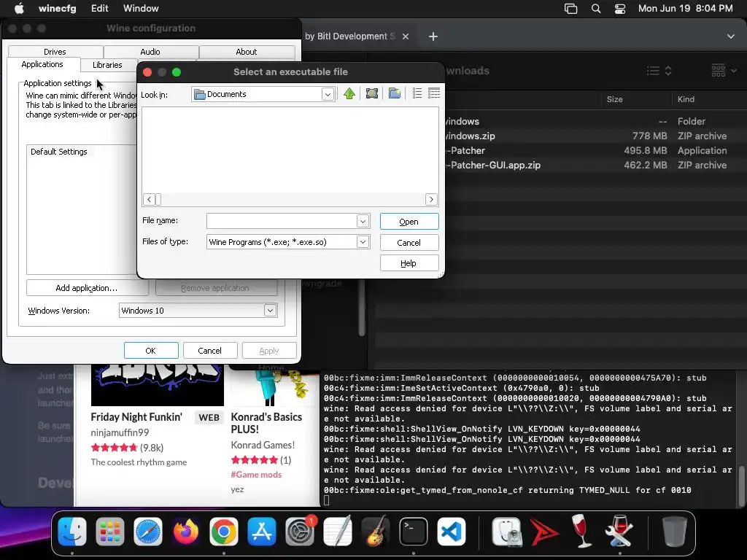
Task: Go up one folder level with green arrow
Action: click(x=349, y=94)
